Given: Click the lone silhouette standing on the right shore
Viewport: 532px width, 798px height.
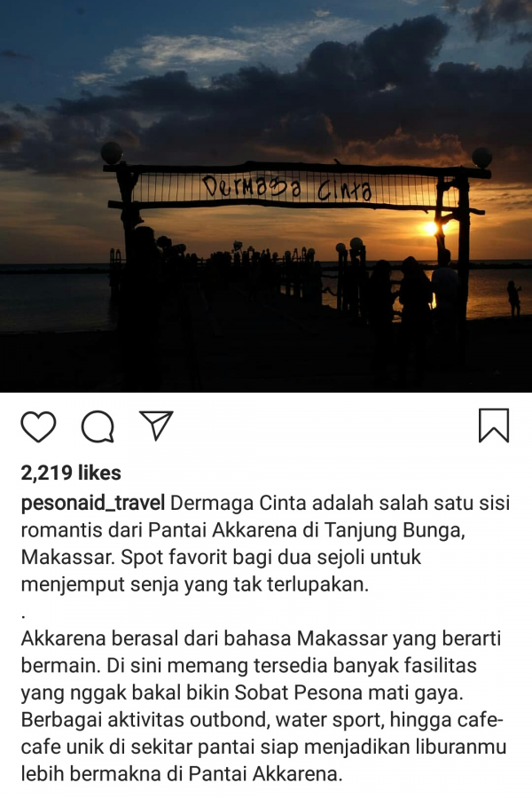Looking at the screenshot, I should coord(513,299).
